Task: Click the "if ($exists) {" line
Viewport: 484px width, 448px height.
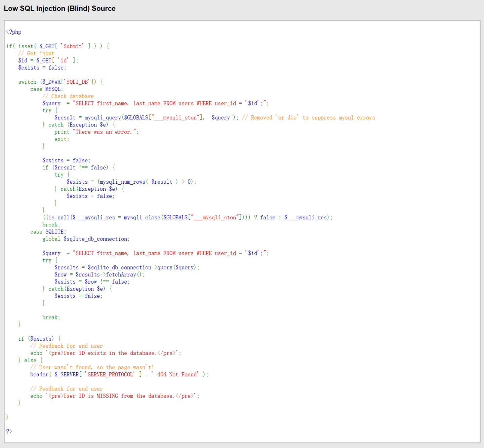Action: tap(39, 339)
